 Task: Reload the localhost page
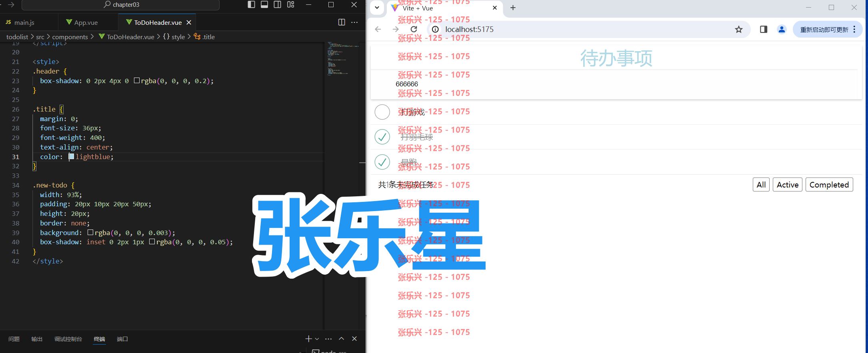click(x=414, y=29)
